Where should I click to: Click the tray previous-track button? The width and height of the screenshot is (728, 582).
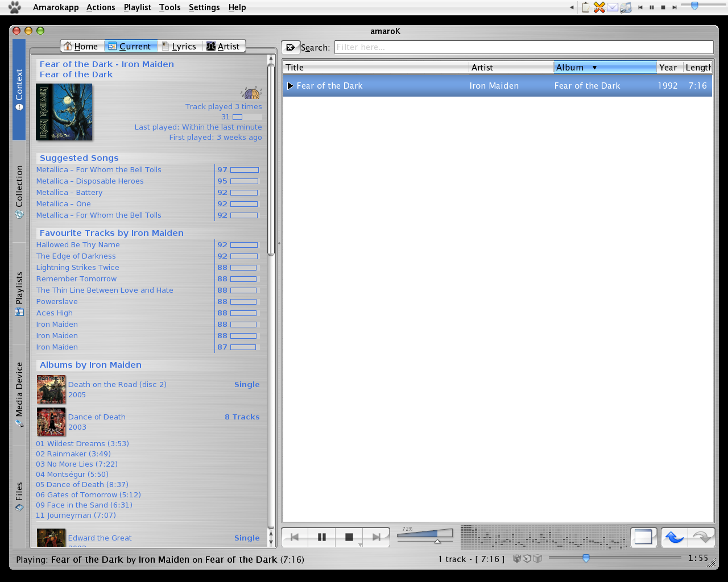[640, 7]
